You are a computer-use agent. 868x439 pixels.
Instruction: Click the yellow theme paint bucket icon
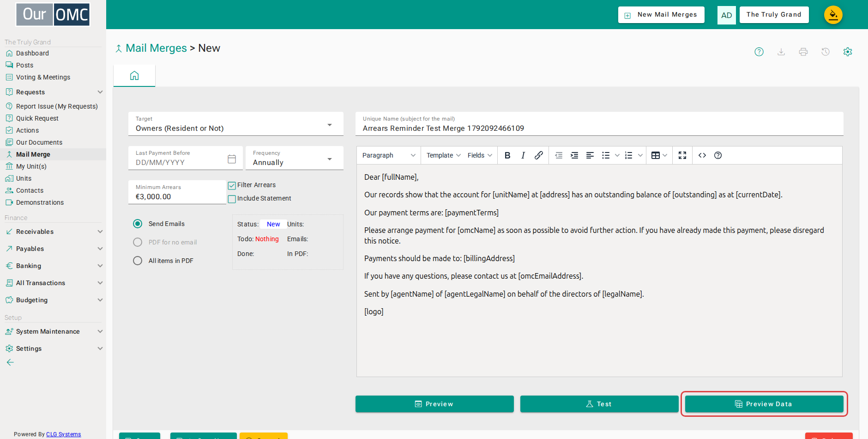(833, 15)
